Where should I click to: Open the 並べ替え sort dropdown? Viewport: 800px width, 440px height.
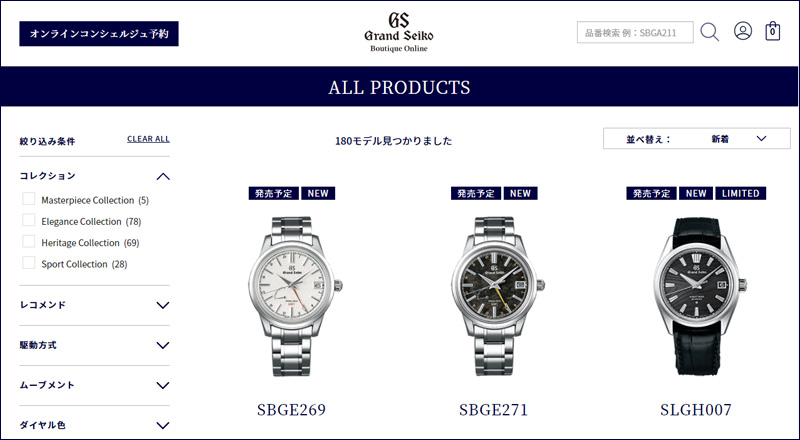coord(696,138)
